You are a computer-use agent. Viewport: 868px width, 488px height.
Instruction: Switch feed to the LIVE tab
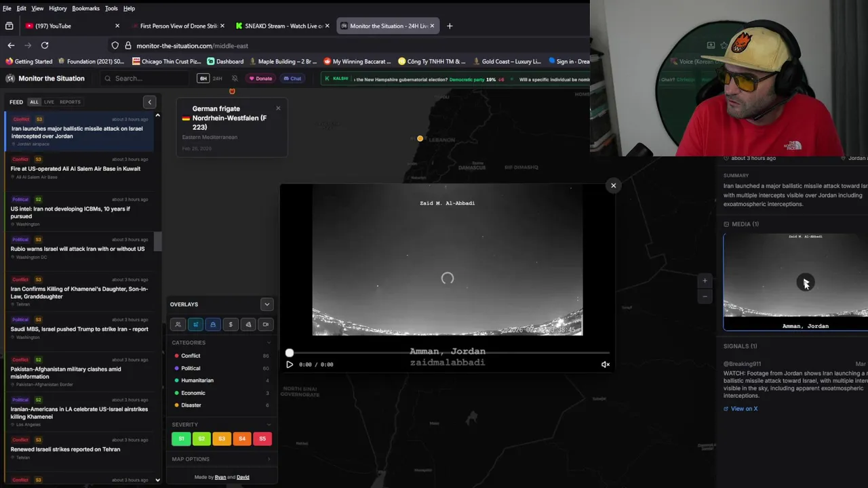point(49,102)
